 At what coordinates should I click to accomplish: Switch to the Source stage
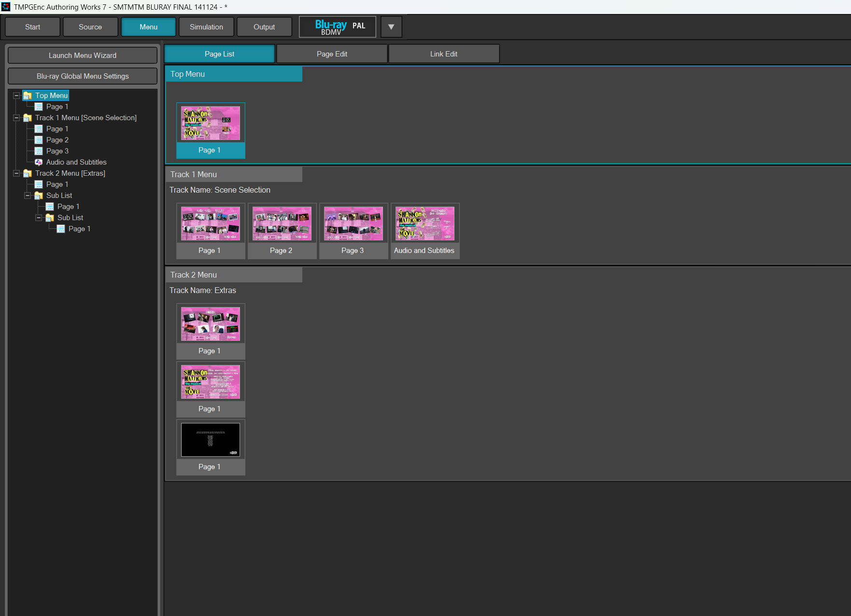(90, 27)
